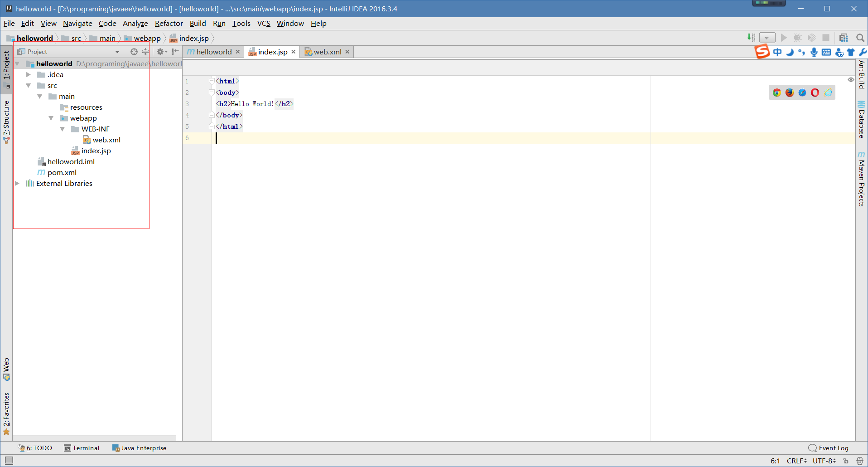Viewport: 868px width, 467px height.
Task: Expand External Libraries node
Action: click(x=17, y=184)
